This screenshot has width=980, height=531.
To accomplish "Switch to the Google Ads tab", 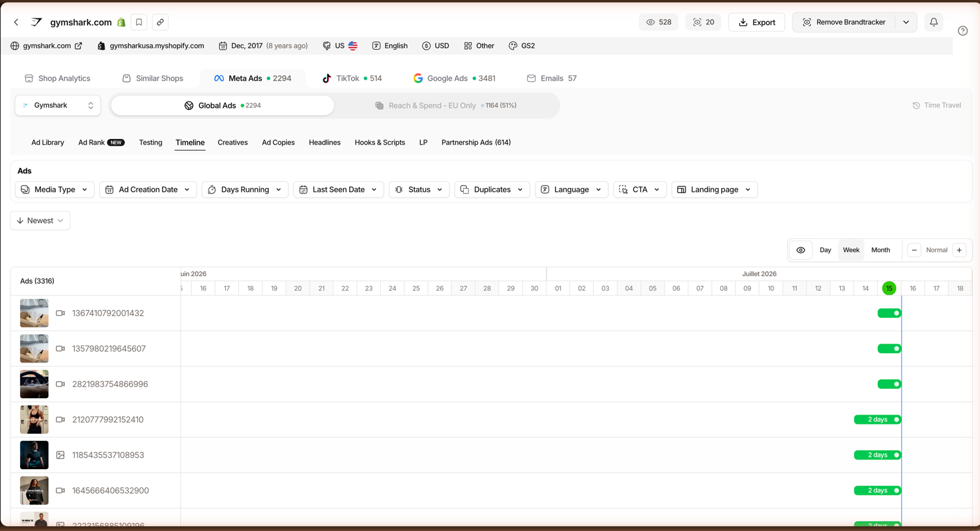I will click(454, 78).
